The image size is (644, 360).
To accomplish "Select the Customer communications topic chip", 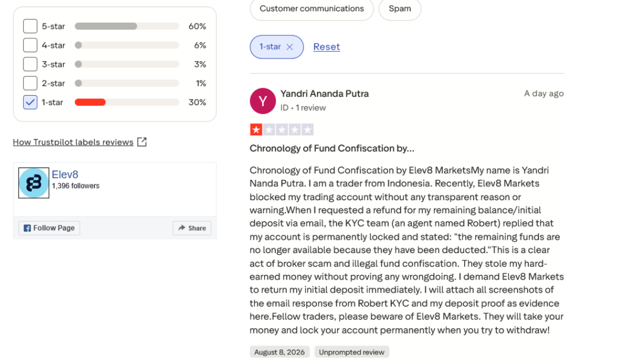I will tap(312, 9).
